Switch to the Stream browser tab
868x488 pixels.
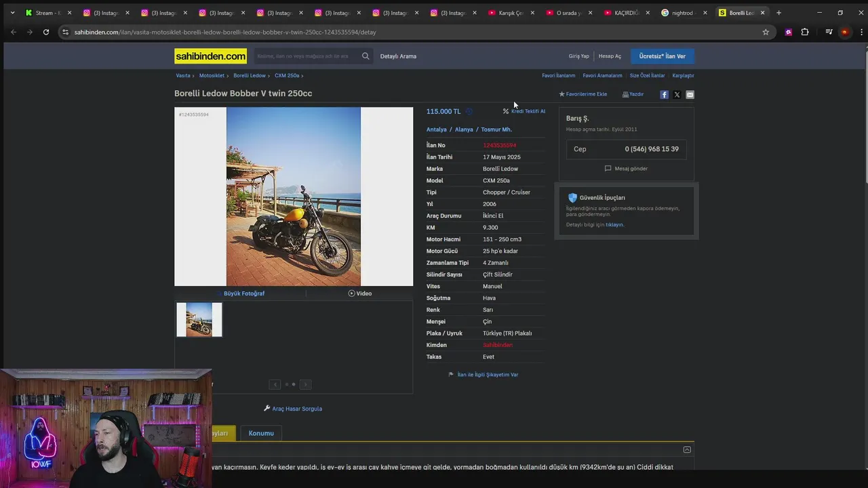47,13
